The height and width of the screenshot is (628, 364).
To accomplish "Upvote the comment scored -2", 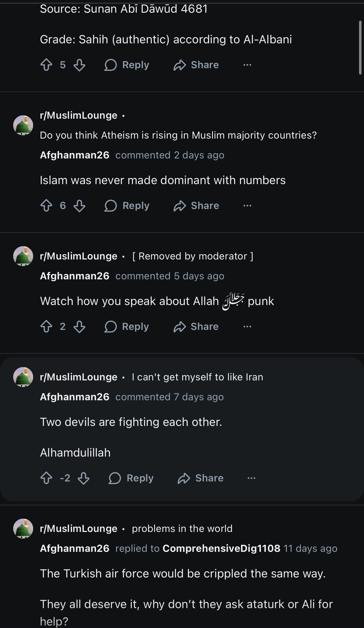I will click(46, 478).
